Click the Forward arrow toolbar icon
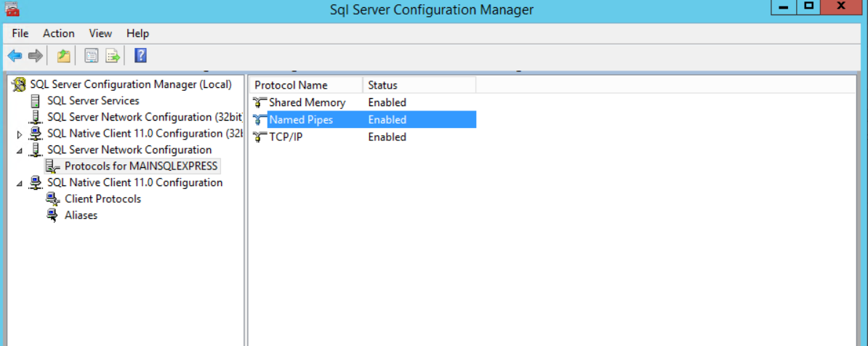The height and width of the screenshot is (346, 868). 36,55
